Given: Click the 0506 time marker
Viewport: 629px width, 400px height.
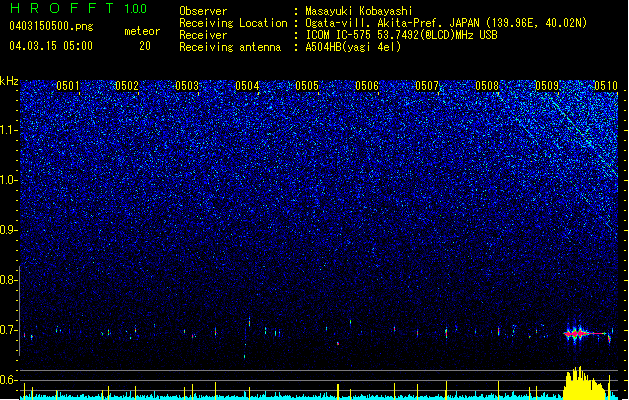Looking at the screenshot, I should [367, 86].
